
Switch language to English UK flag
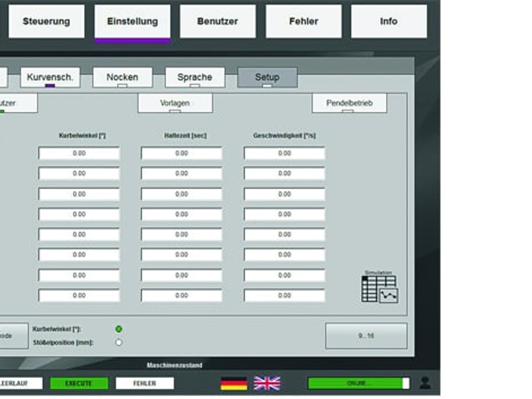click(267, 383)
